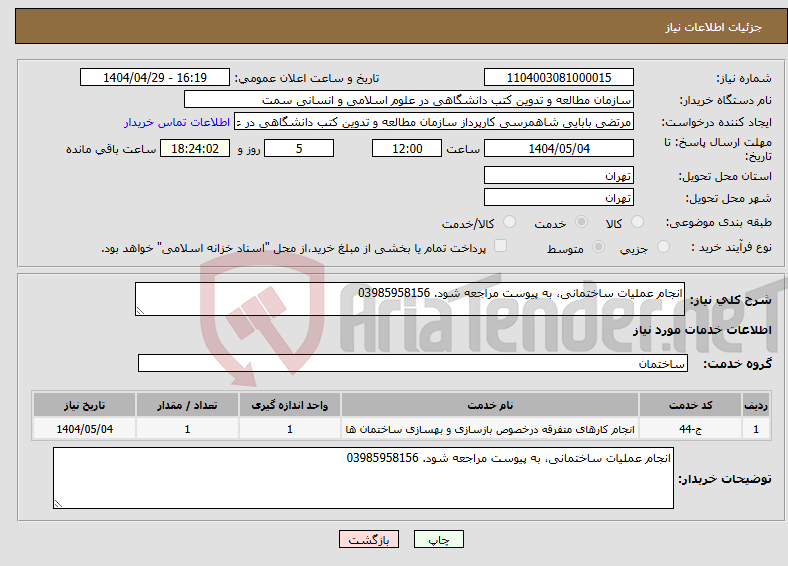Click the گروه خدمت field ساختمان

coord(413,363)
